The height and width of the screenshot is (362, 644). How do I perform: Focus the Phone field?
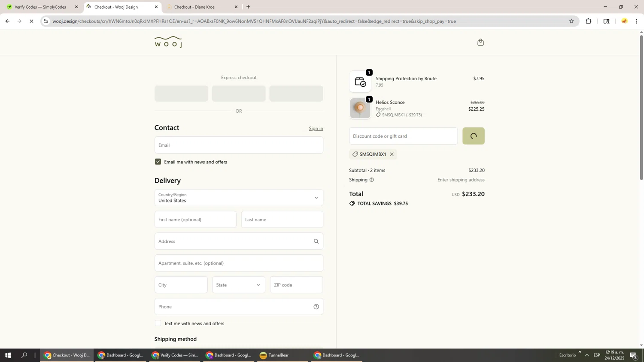point(239,307)
